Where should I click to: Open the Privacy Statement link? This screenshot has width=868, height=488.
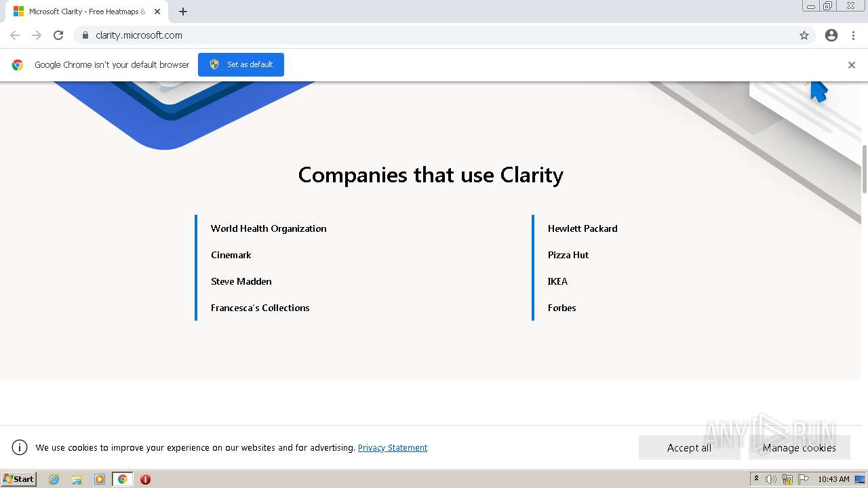coord(393,448)
